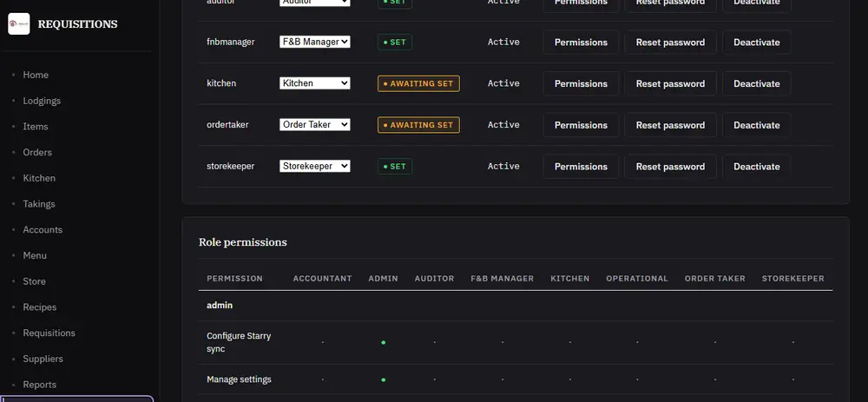
Task: Click the SET badge for storekeeper
Action: click(395, 167)
